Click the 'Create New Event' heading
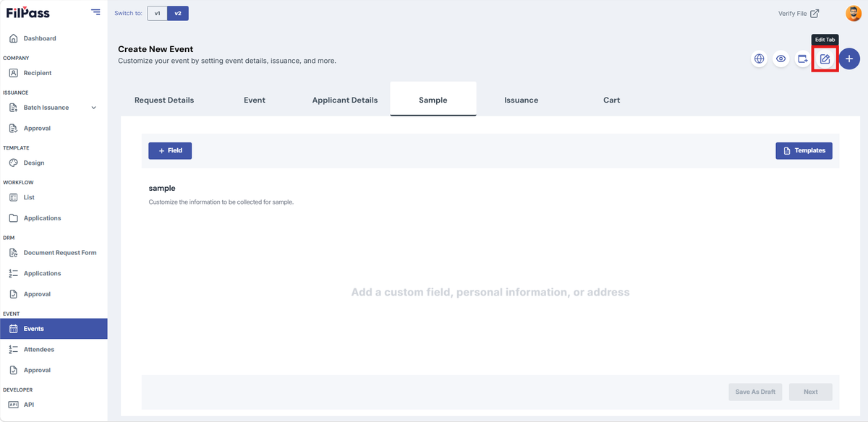This screenshot has width=868, height=422. (x=156, y=49)
